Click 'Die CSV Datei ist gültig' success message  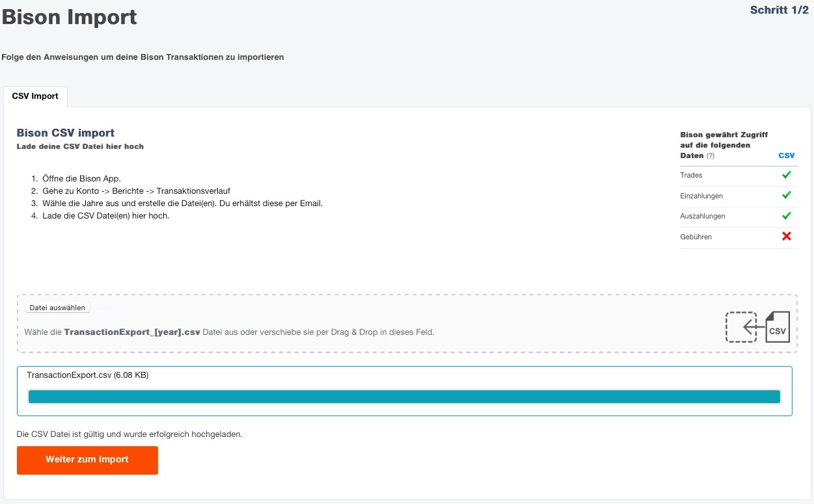[129, 434]
